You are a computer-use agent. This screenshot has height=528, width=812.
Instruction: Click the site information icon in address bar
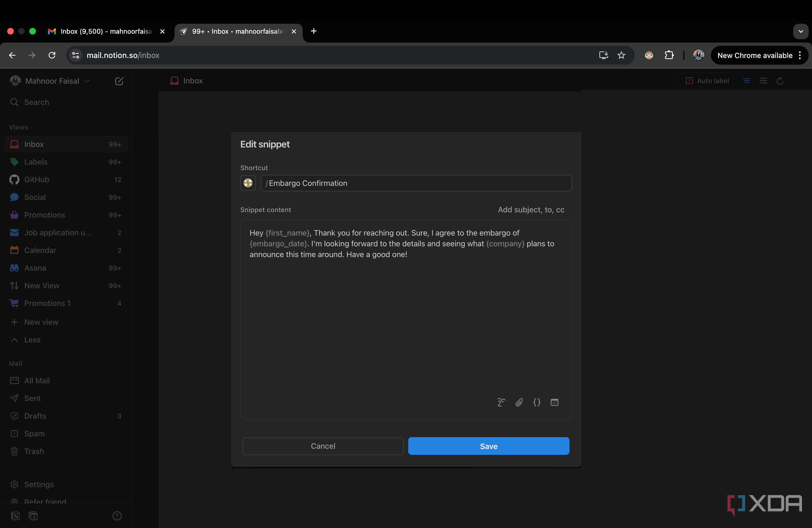click(75, 55)
